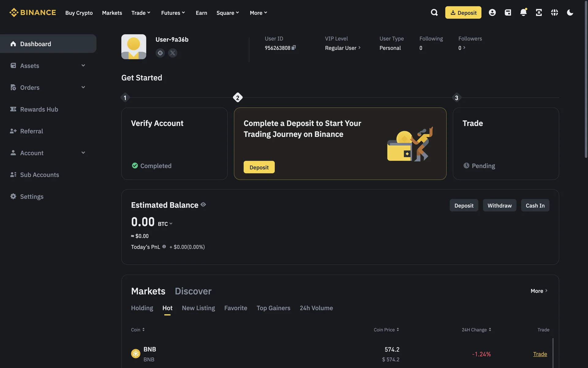Copy the User ID number
588x368 pixels.
tap(294, 48)
